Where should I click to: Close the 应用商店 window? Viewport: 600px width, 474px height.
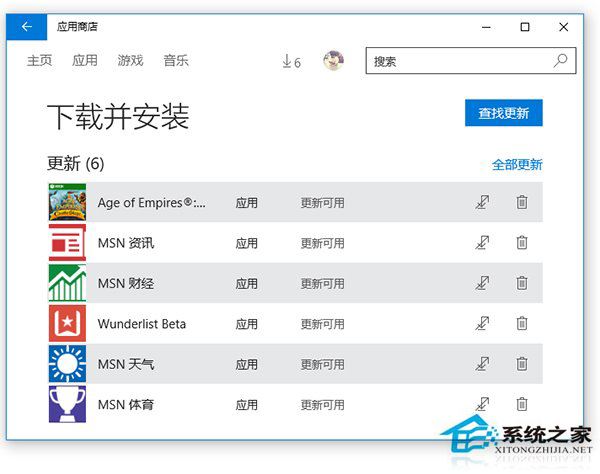(563, 27)
